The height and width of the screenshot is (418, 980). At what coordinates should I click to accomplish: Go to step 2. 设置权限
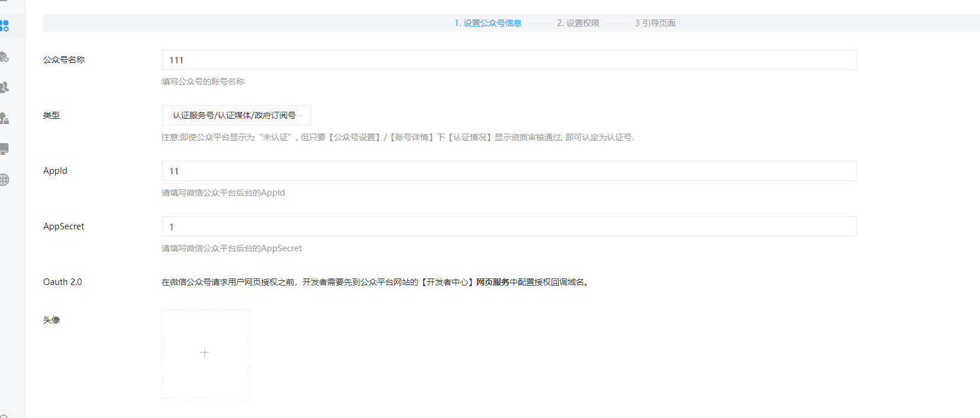578,23
